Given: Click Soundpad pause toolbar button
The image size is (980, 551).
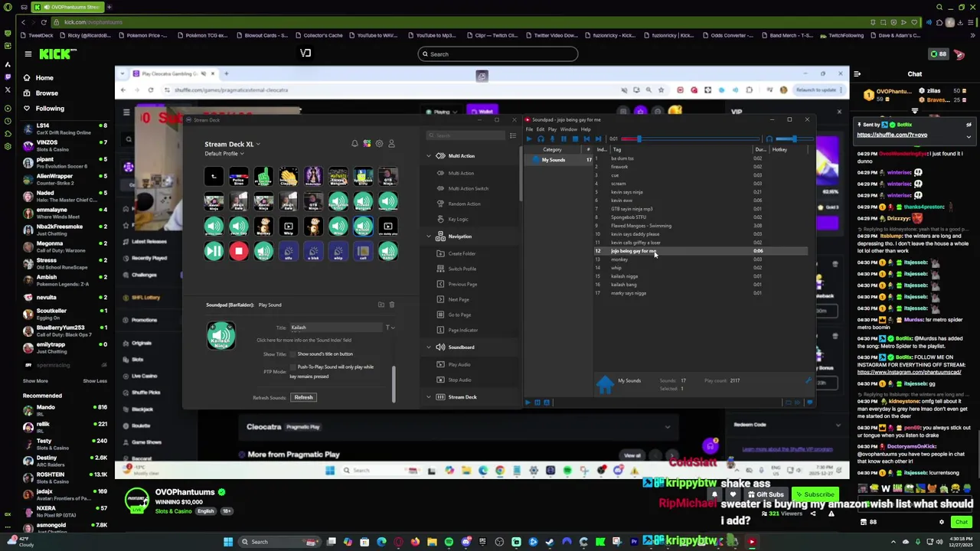Looking at the screenshot, I should click(563, 139).
